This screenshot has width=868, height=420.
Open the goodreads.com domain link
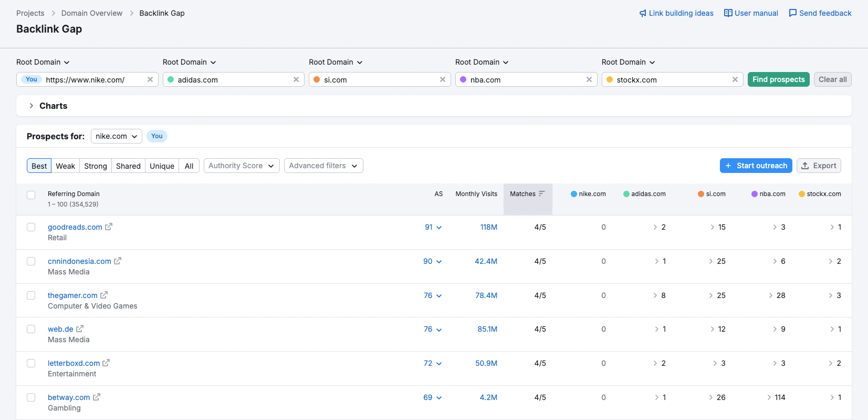coord(75,227)
